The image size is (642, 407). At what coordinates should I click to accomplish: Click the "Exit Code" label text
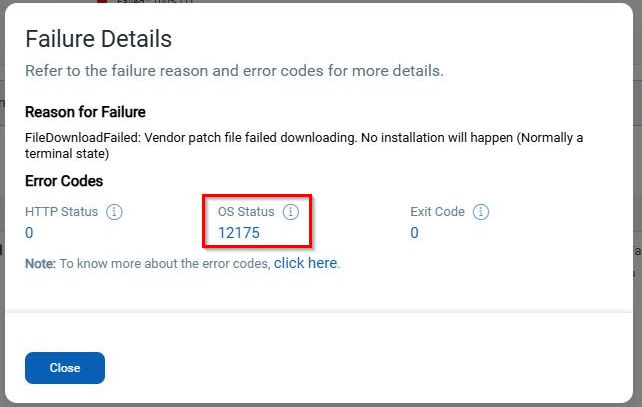[437, 212]
